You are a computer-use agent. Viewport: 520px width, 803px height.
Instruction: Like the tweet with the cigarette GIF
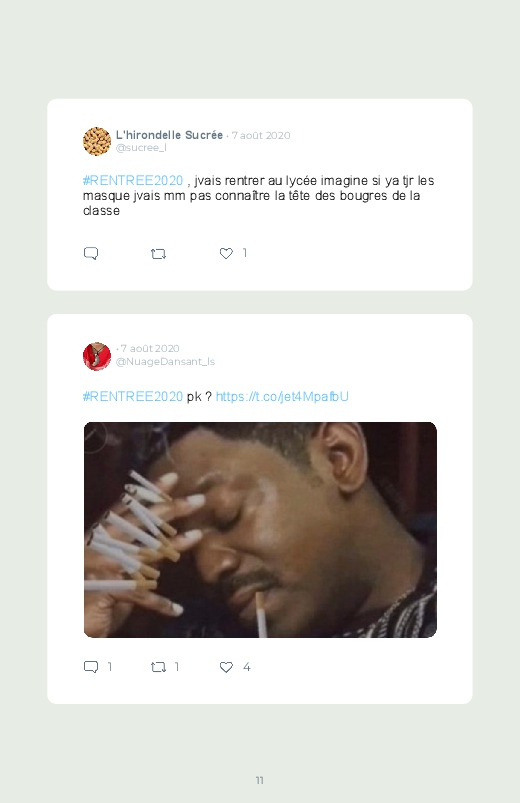226,667
